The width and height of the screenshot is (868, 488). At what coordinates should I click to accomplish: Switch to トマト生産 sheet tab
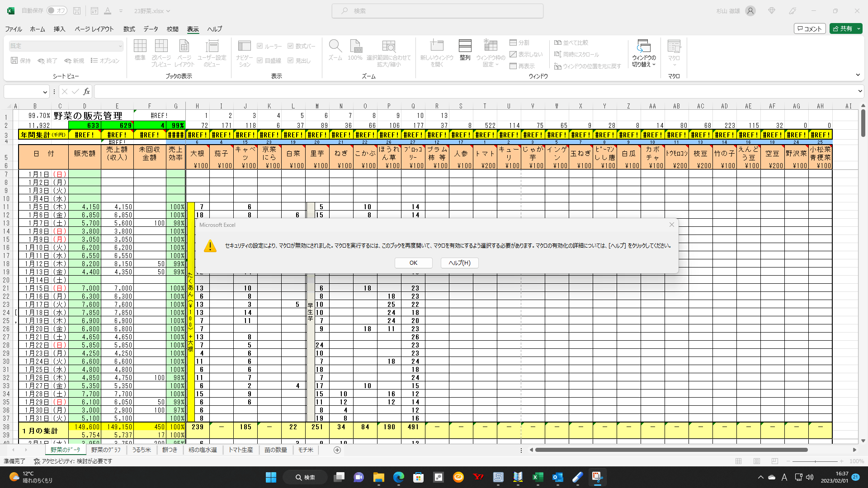click(x=241, y=450)
